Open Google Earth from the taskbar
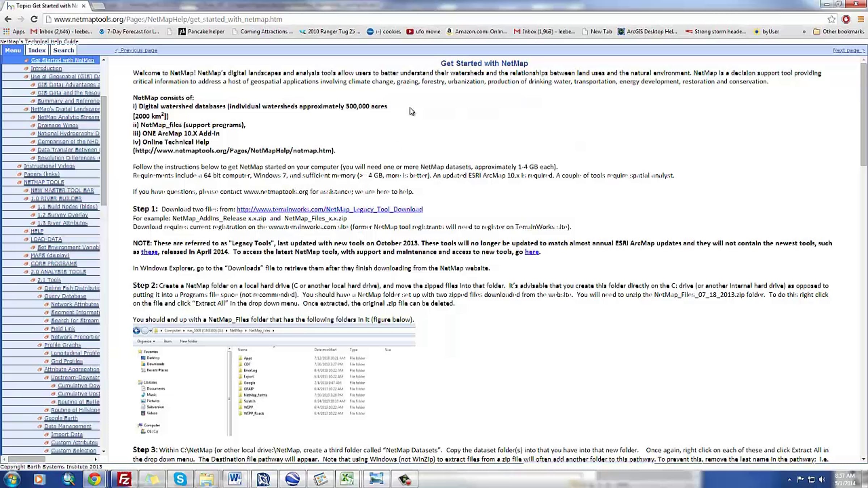Screen dimensions: 868x488 click(x=292, y=479)
